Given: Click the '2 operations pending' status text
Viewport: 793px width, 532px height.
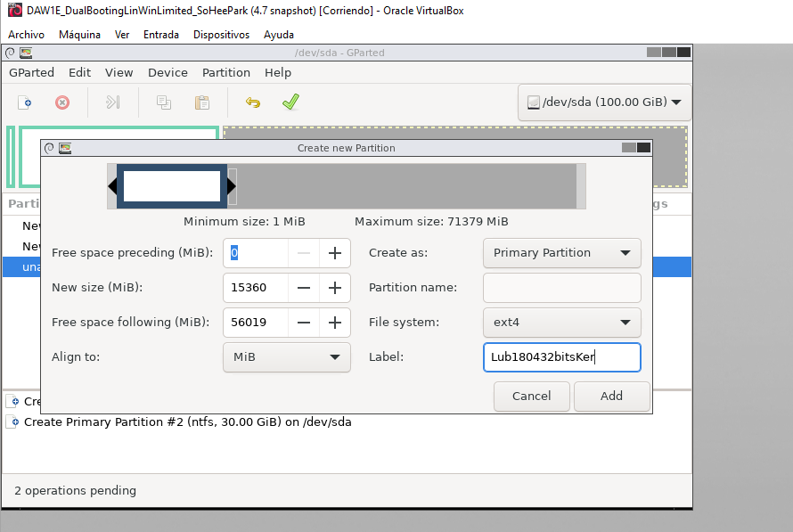Looking at the screenshot, I should click(76, 490).
